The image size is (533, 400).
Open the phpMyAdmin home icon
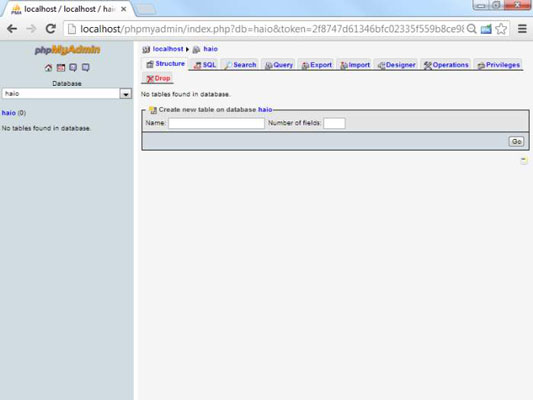click(48, 68)
